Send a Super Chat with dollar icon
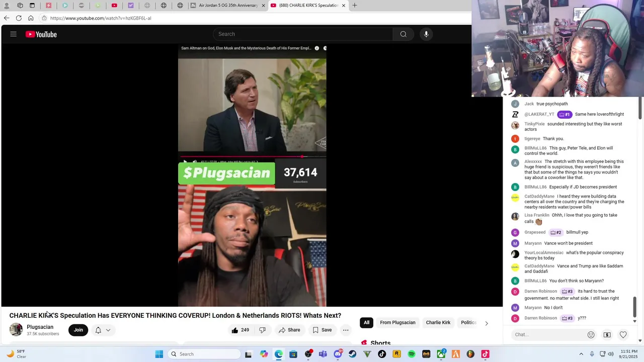Viewport: 644px width, 362px height. click(607, 335)
